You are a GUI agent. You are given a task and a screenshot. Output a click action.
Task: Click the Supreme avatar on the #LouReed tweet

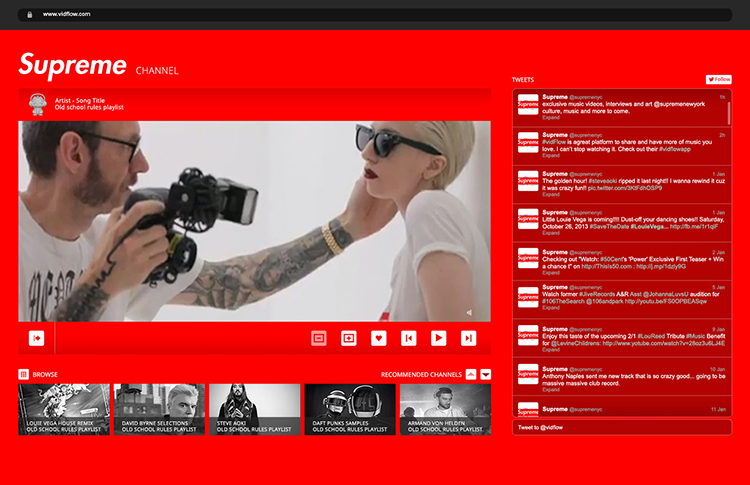[x=528, y=335]
